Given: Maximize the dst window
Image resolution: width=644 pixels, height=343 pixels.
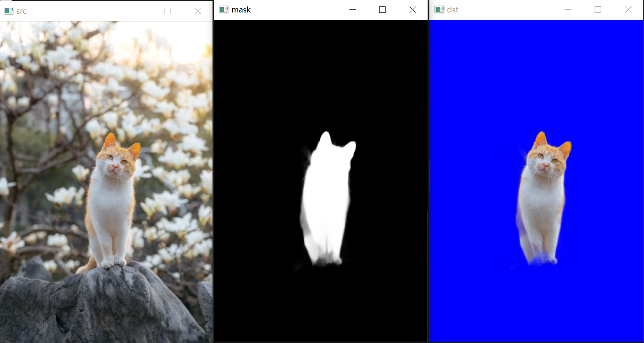Looking at the screenshot, I should [x=598, y=9].
